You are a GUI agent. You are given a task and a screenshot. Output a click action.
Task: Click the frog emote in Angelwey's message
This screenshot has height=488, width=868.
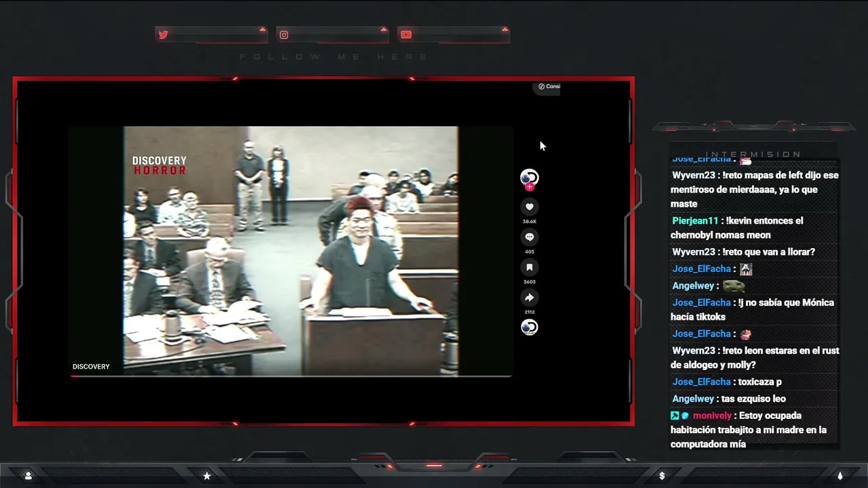(x=734, y=286)
